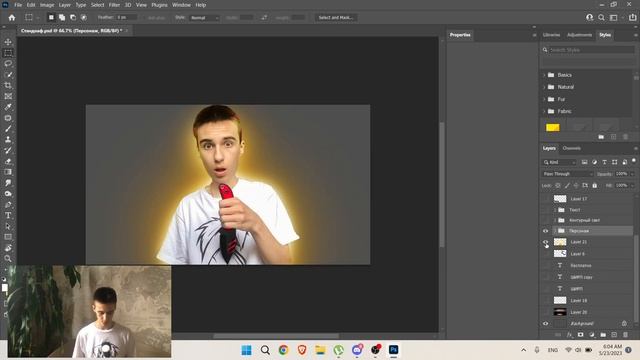Show the Layer 6 layer via eye box

click(545, 253)
